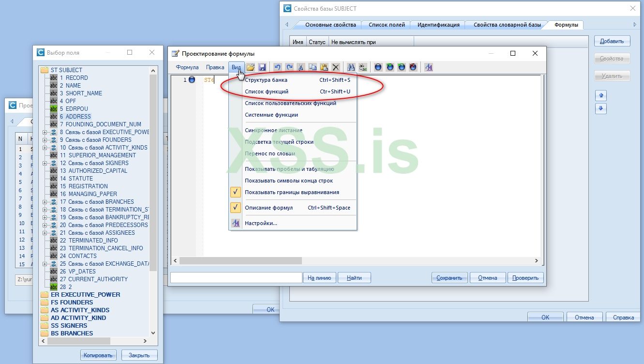Click the green abc icon beside EDRPOU
The width and height of the screenshot is (644, 364).
(54, 109)
